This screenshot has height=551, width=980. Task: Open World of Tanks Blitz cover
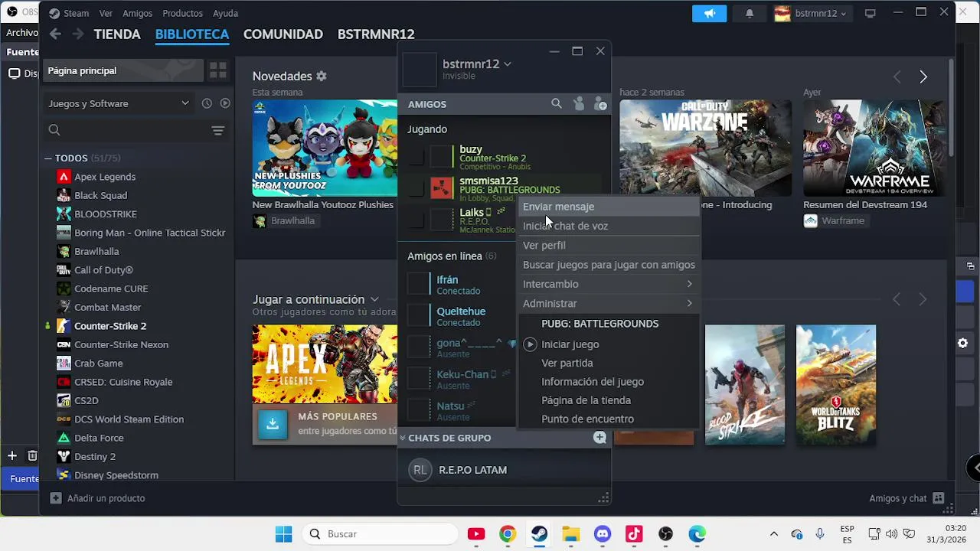pyautogui.click(x=836, y=386)
